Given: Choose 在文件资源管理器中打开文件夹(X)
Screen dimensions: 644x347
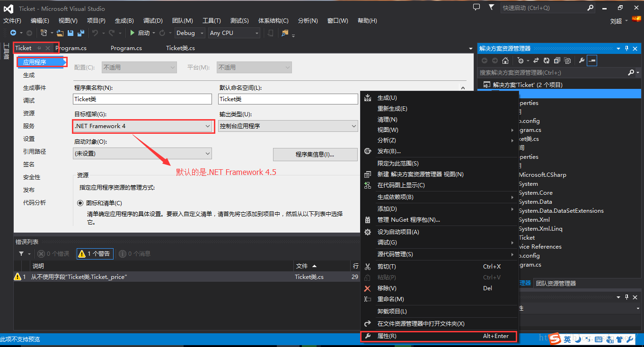Looking at the screenshot, I should (440, 324).
